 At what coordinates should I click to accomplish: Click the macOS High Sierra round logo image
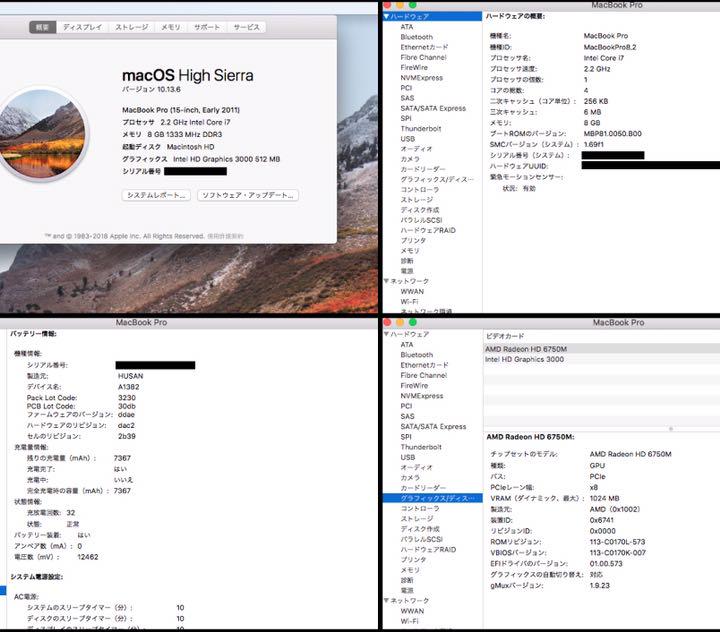[x=40, y=134]
